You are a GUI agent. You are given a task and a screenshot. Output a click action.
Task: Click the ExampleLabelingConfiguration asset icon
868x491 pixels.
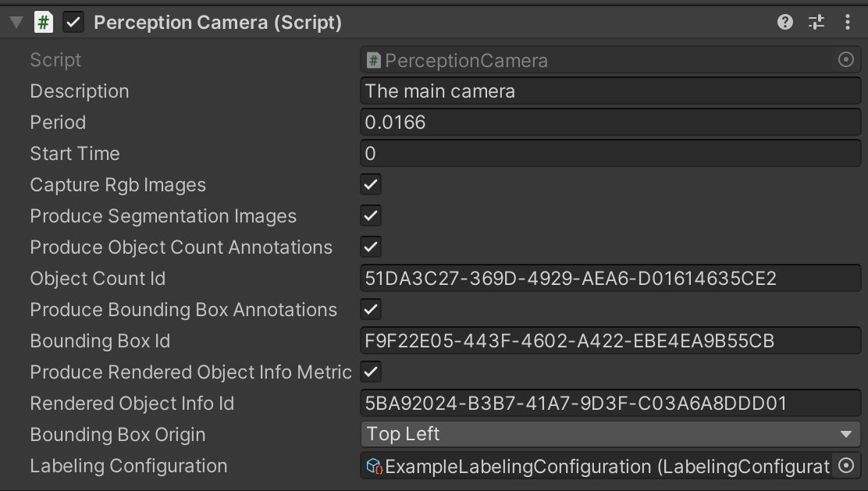pos(374,467)
